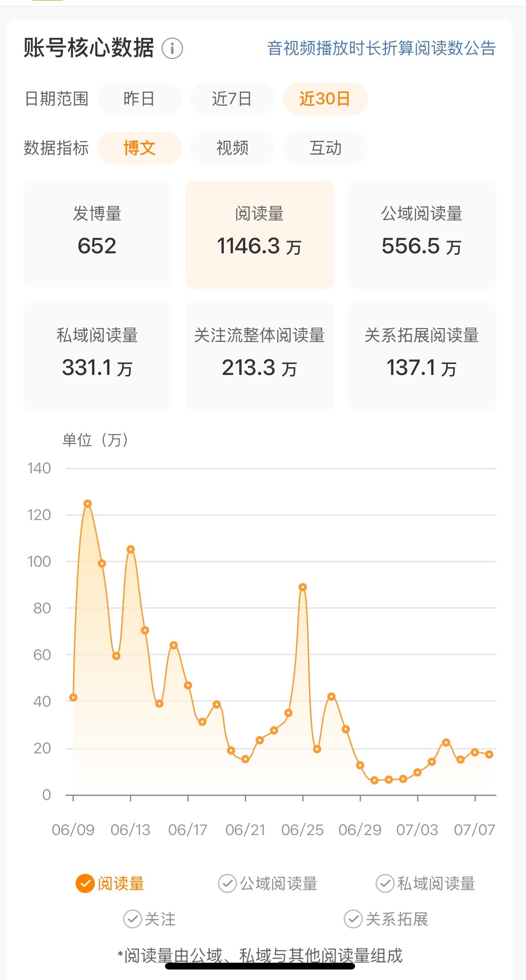Tap the first chart point at 06/09
The image size is (526, 980).
(73, 698)
